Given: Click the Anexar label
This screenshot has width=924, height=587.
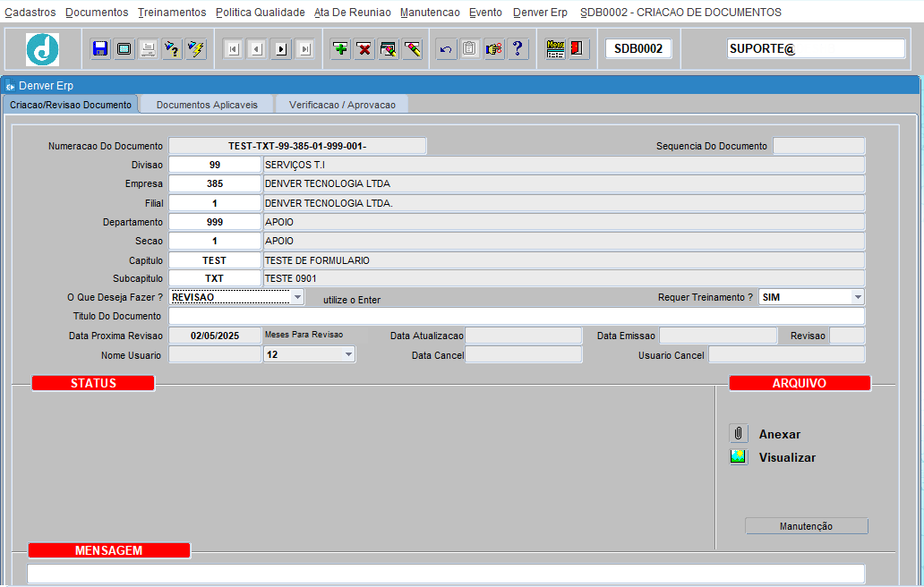Looking at the screenshot, I should click(x=780, y=434).
